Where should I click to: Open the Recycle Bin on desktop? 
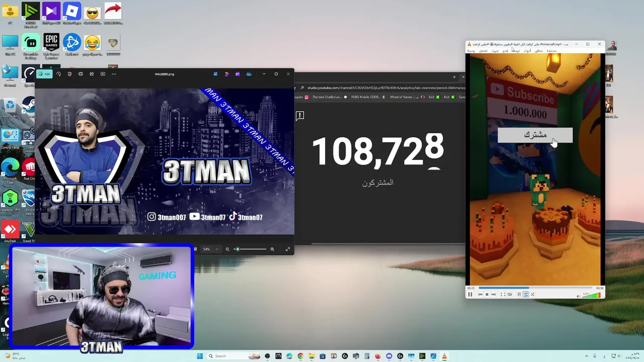(10, 108)
